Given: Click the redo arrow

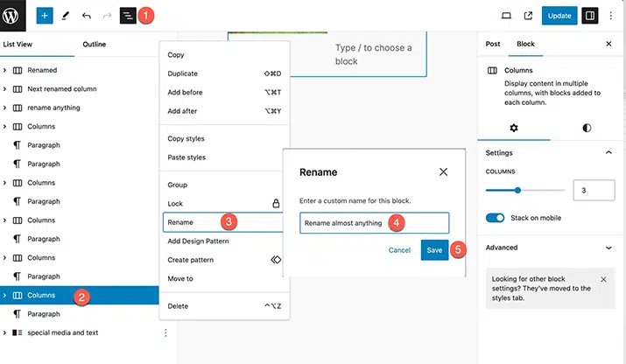Looking at the screenshot, I should tap(107, 16).
